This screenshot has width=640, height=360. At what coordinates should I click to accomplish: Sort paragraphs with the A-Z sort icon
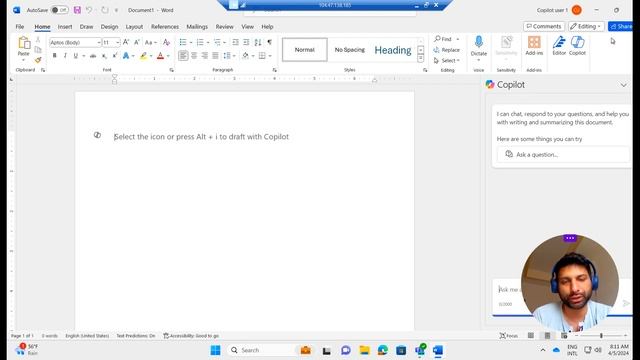click(x=258, y=42)
